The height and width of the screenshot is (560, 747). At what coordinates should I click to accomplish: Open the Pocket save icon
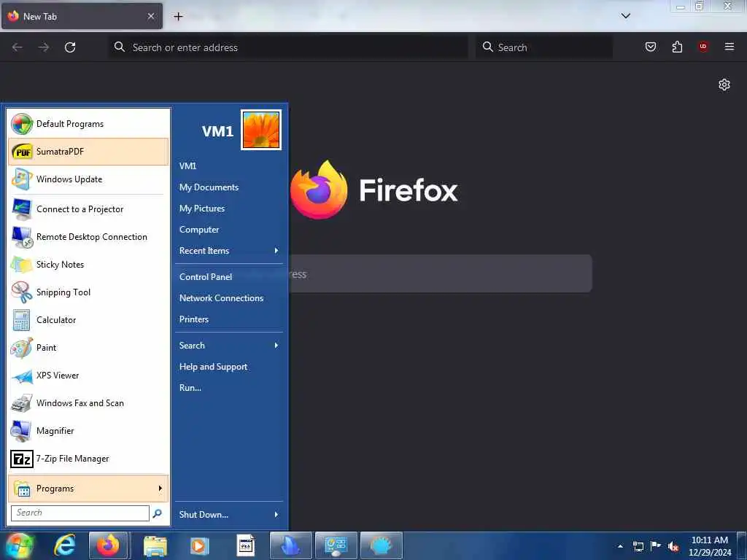click(651, 47)
